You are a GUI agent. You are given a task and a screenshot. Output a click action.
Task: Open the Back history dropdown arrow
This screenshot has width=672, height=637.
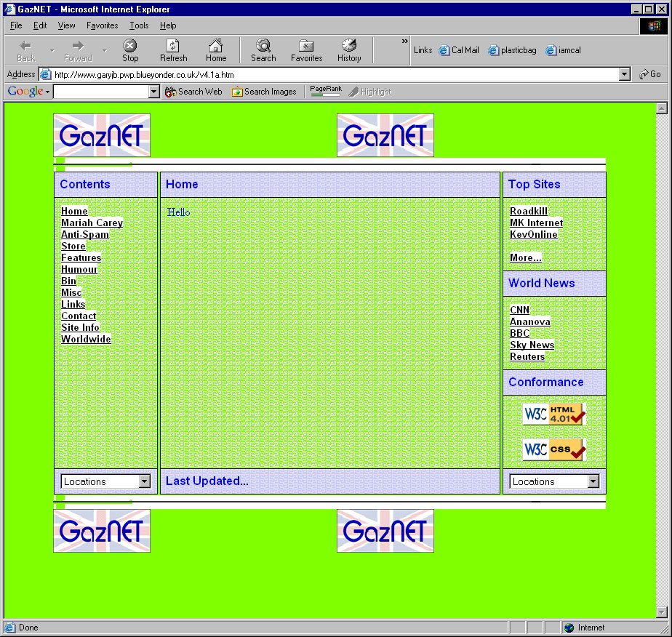pos(52,50)
